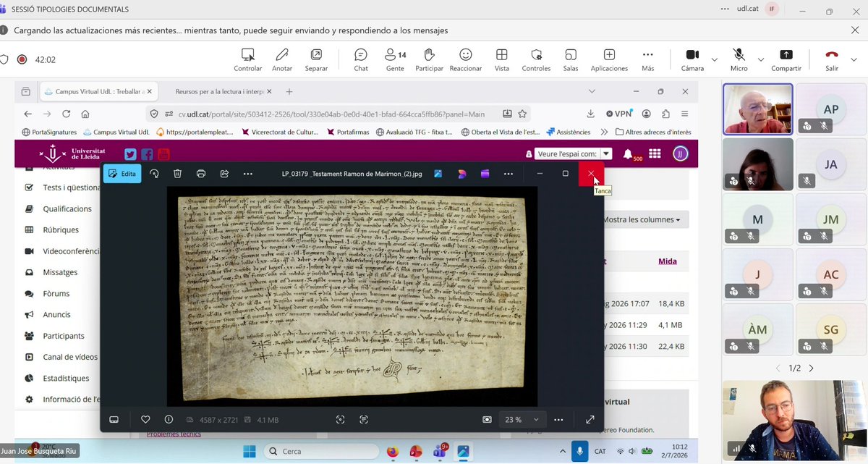Open the Salas breakout rooms icon
The height and width of the screenshot is (464, 868).
click(571, 60)
